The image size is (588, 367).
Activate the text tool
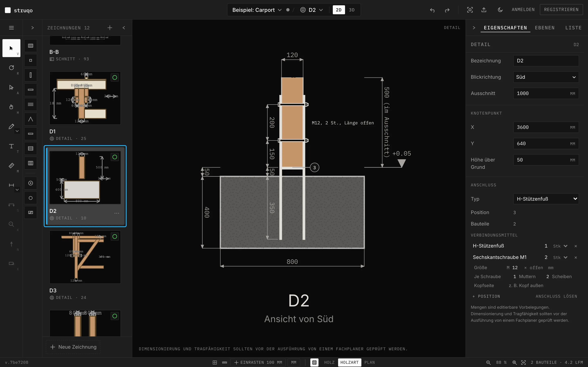(x=11, y=146)
